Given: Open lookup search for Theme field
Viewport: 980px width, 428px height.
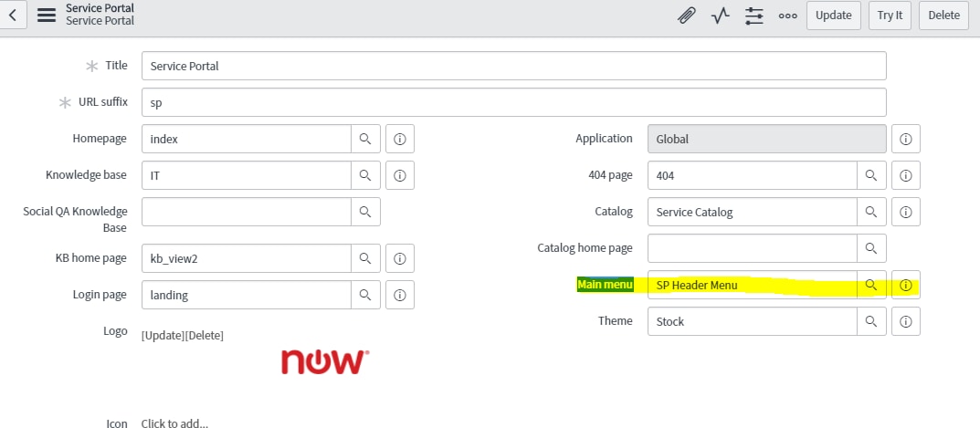Looking at the screenshot, I should pos(871,321).
